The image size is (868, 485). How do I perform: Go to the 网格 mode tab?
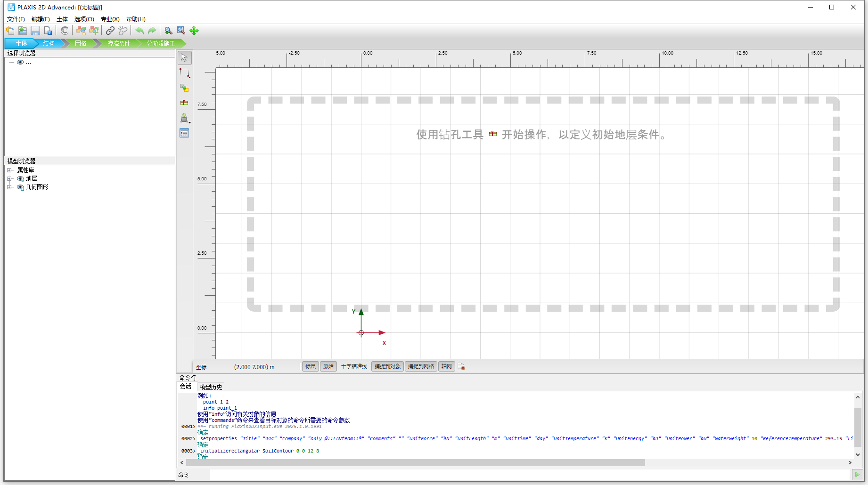(x=81, y=43)
